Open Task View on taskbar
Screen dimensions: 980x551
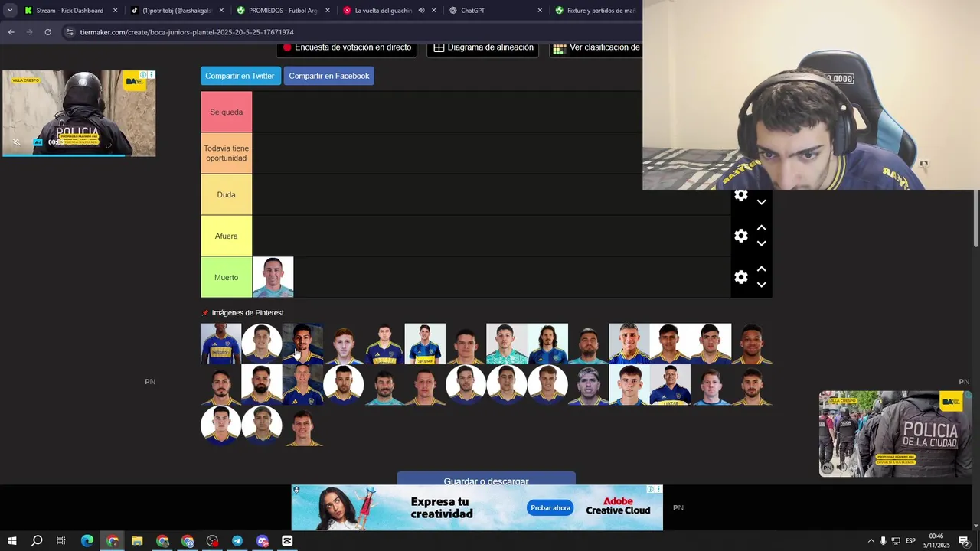pos(61,541)
